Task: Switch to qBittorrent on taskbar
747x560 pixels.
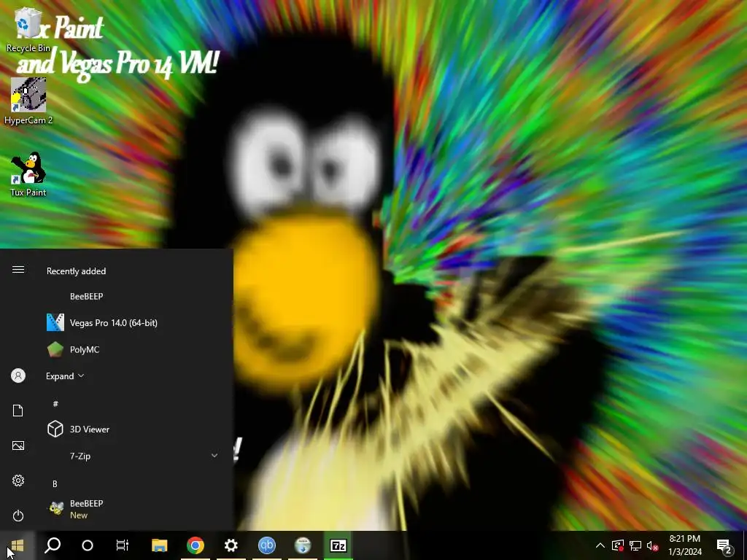Action: tap(267, 545)
